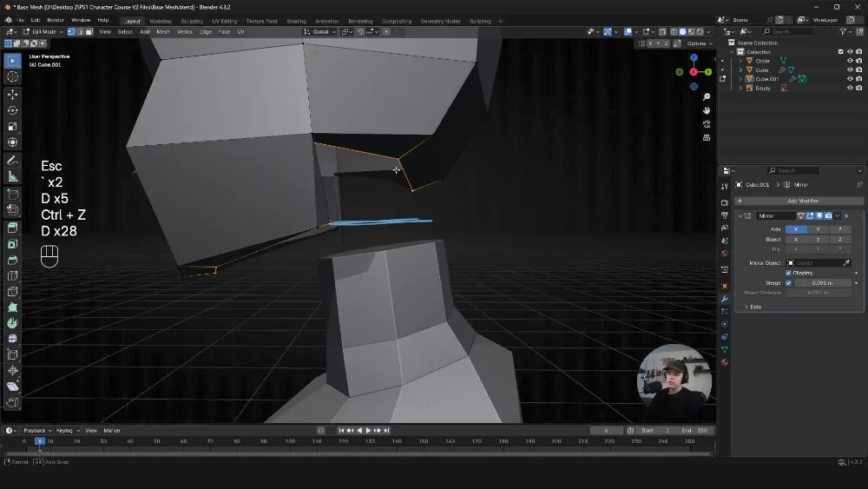Enable Mirror Axis Y button

point(818,229)
